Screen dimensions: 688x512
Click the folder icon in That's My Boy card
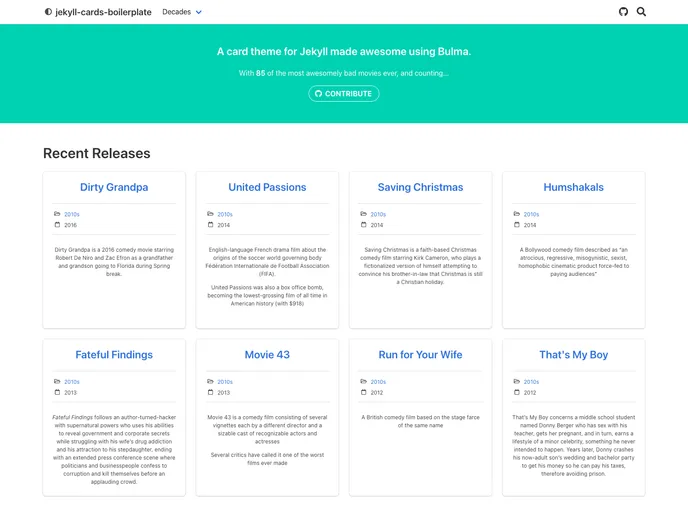point(516,382)
